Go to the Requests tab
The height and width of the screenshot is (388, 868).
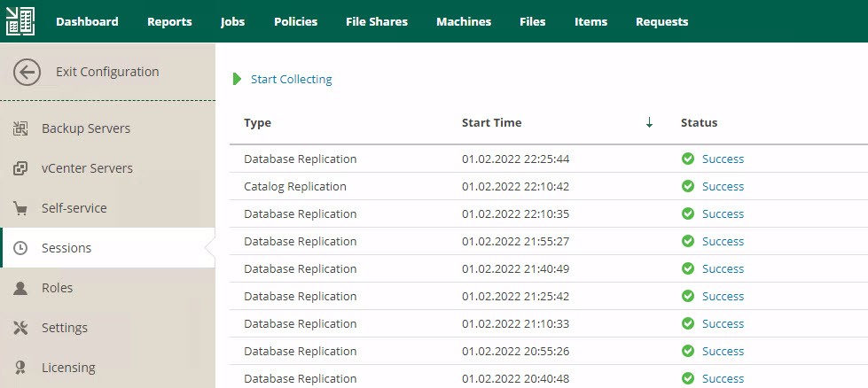[x=661, y=21]
